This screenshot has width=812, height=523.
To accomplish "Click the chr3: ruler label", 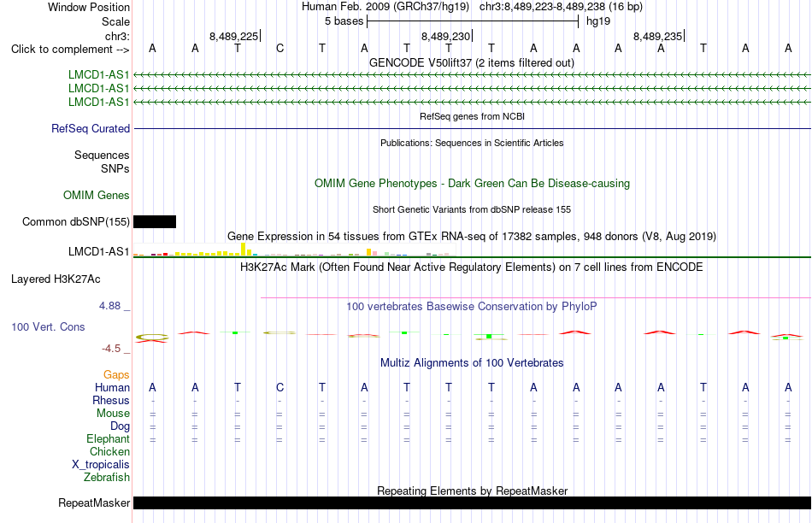I will point(117,36).
